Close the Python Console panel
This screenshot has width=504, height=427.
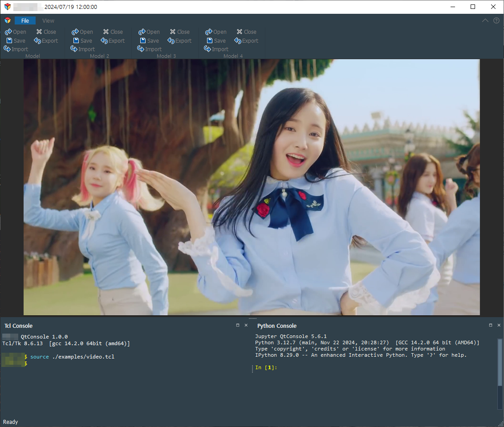[499, 325]
